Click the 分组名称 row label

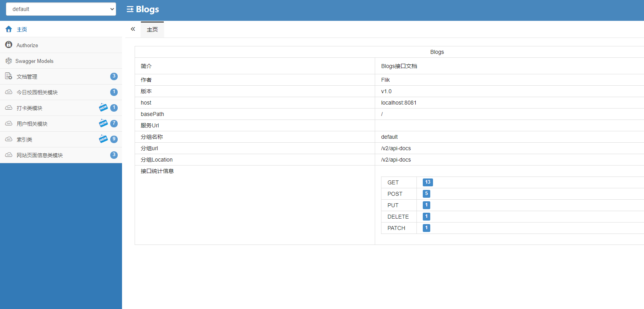pyautogui.click(x=152, y=137)
